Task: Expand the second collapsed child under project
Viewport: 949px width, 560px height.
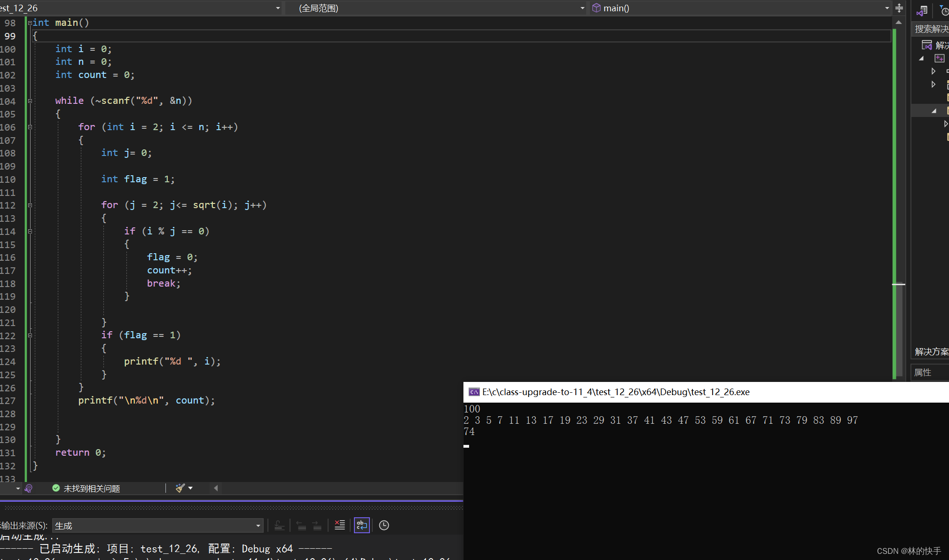Action: click(x=933, y=85)
